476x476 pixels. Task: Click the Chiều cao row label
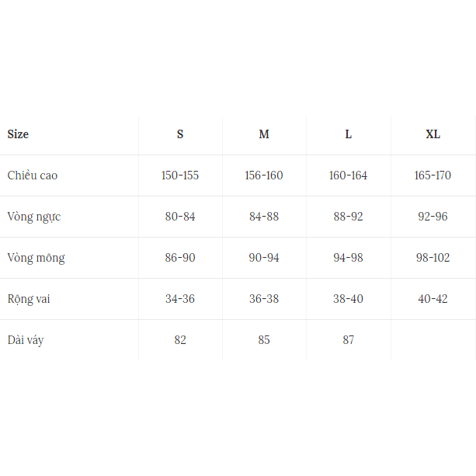33,175
